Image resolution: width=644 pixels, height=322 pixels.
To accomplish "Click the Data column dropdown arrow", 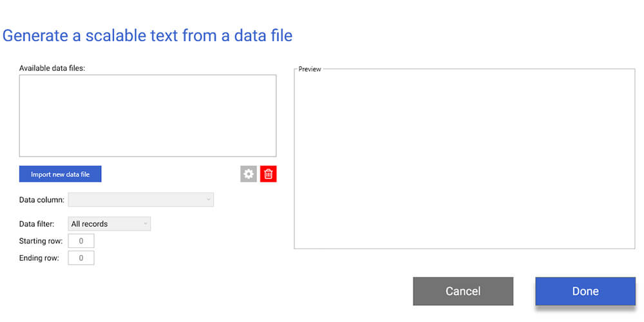I will pos(208,200).
